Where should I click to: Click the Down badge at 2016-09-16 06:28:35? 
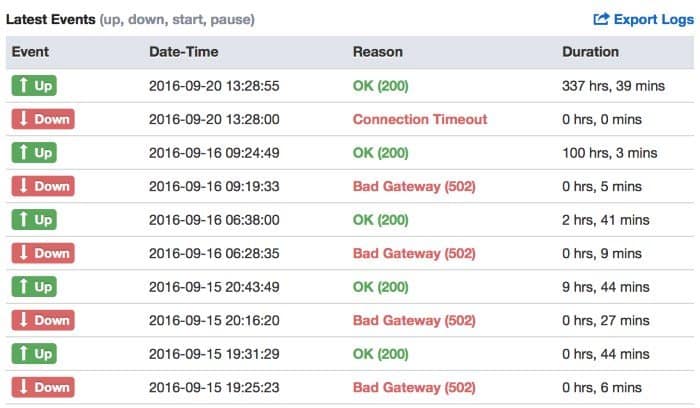[43, 253]
